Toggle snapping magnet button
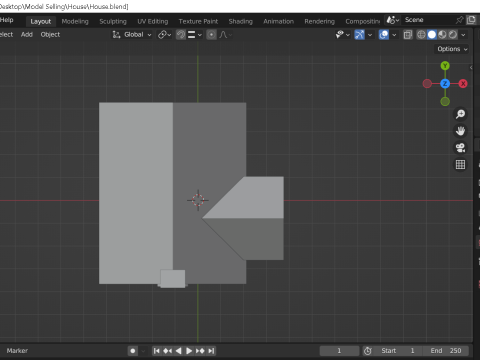This screenshot has width=480, height=360. pyautogui.click(x=181, y=35)
